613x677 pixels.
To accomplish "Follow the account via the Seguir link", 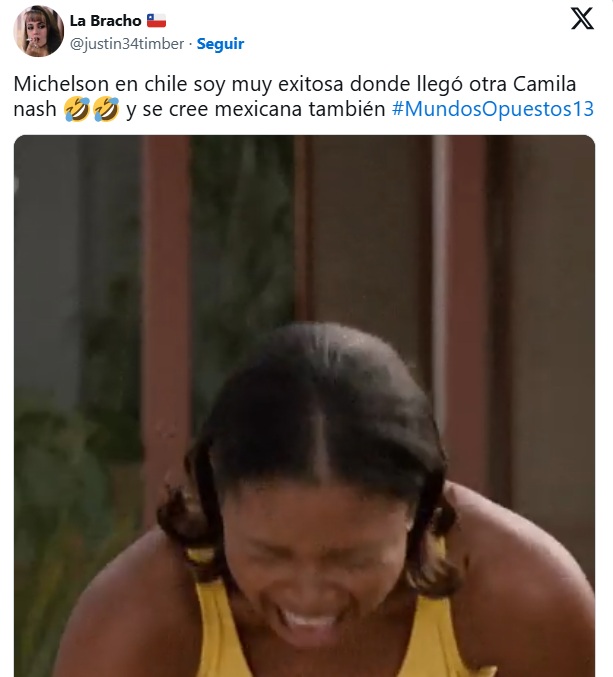I will tap(220, 44).
